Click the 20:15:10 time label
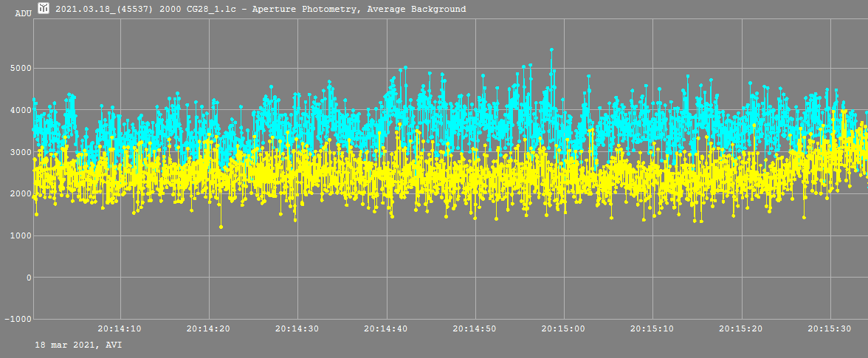The image size is (868, 358). coord(652,328)
